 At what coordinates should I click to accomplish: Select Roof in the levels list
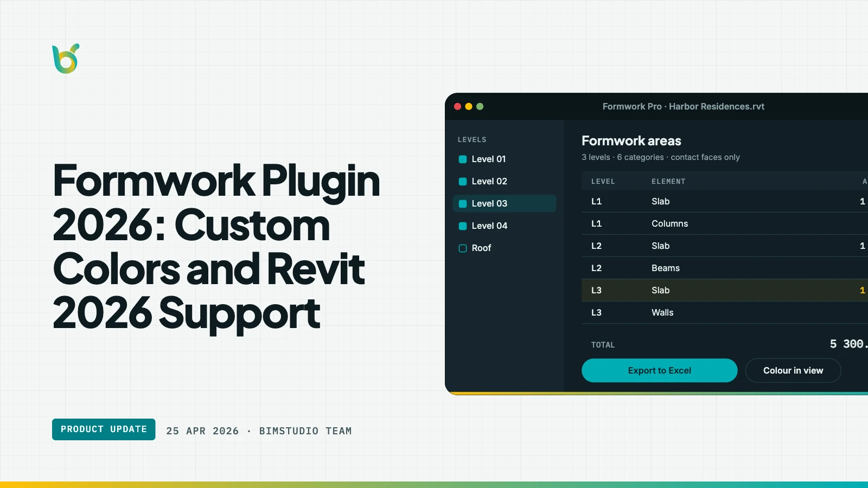[x=505, y=248]
